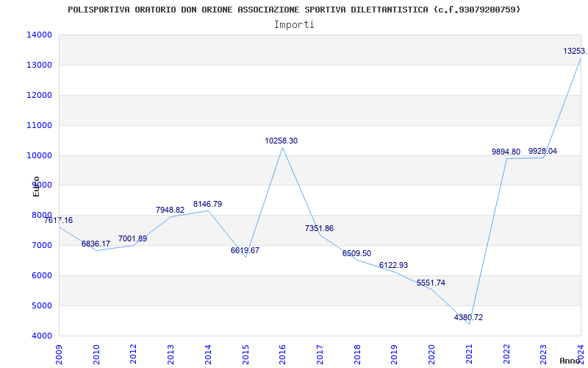Click the 11000 y-axis tick label
The image size is (588, 368).
pos(39,125)
